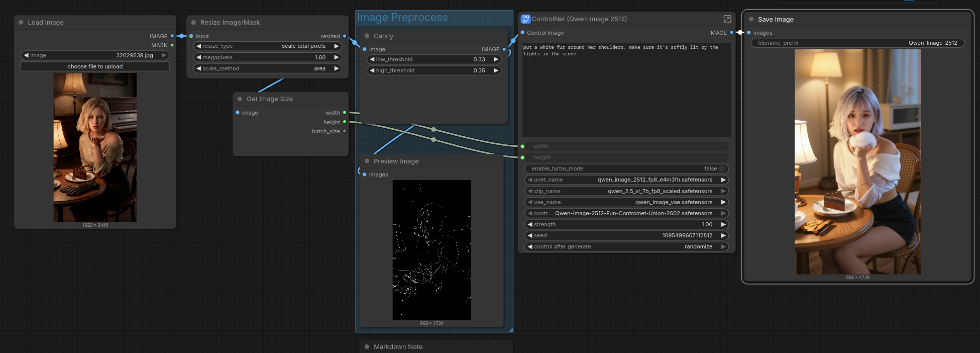The width and height of the screenshot is (980, 353).
Task: Open the ControlNet node expand icon
Action: click(727, 19)
